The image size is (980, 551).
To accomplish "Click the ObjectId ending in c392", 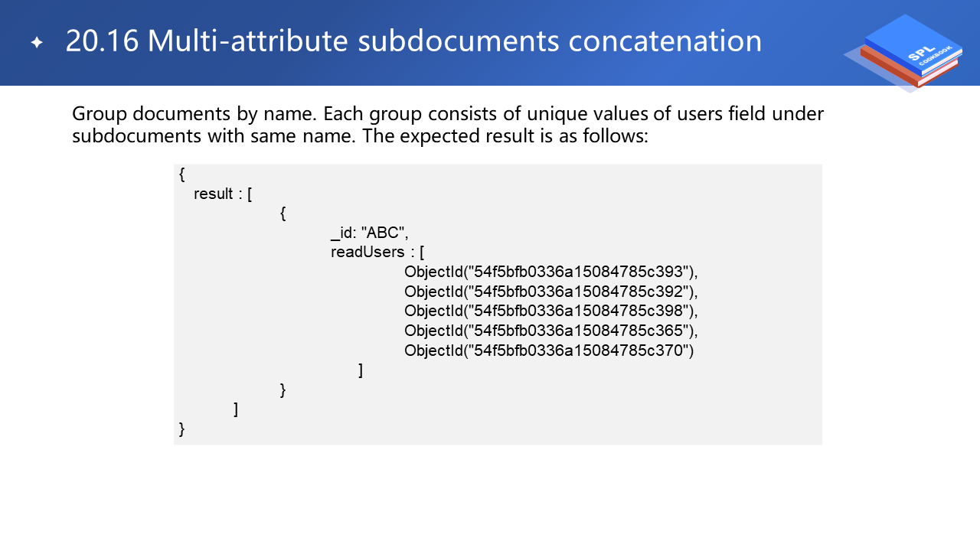I will tap(551, 292).
